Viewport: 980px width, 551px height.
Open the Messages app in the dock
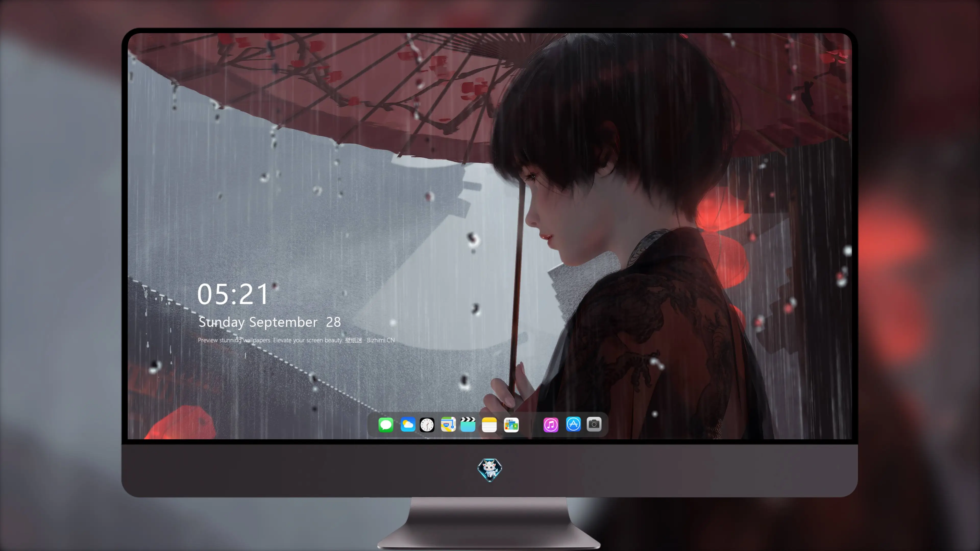pos(386,424)
